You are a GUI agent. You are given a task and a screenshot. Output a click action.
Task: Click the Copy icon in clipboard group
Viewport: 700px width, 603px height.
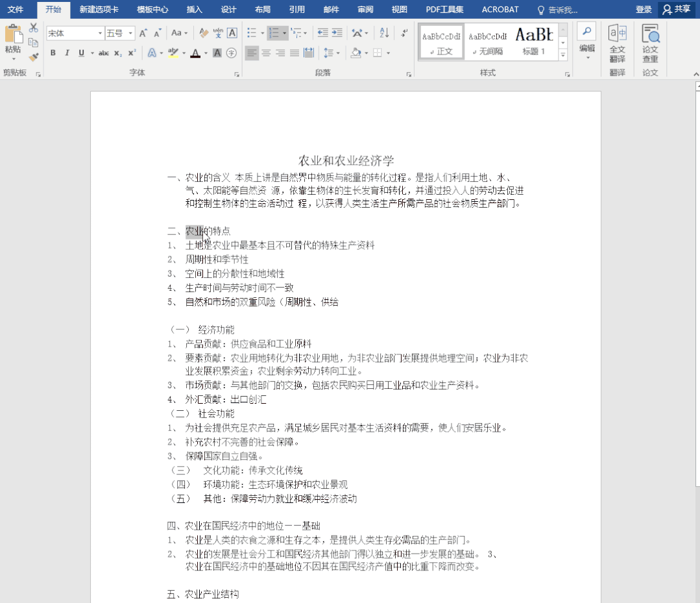tap(34, 42)
